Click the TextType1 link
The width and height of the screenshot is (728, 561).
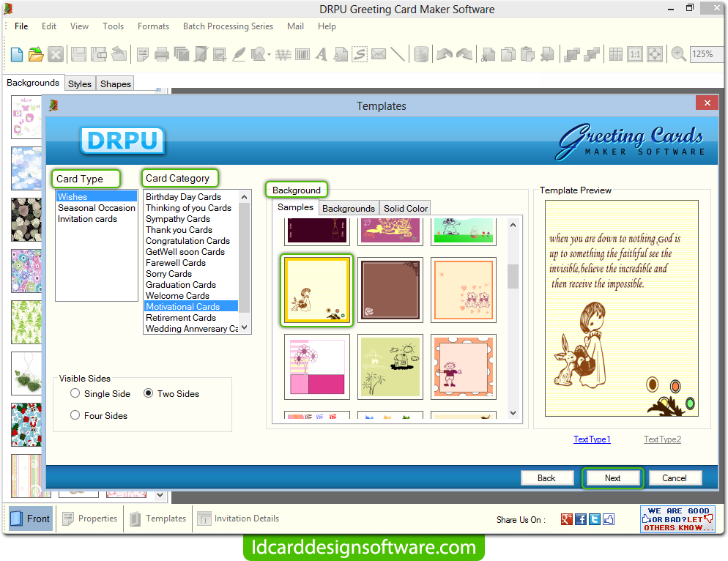(x=592, y=439)
